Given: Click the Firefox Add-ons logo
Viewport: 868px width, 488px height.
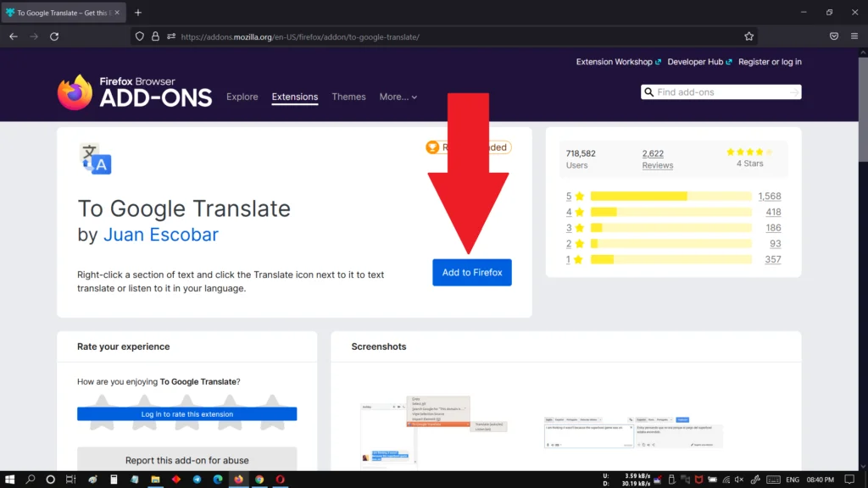Looking at the screenshot, I should [135, 92].
